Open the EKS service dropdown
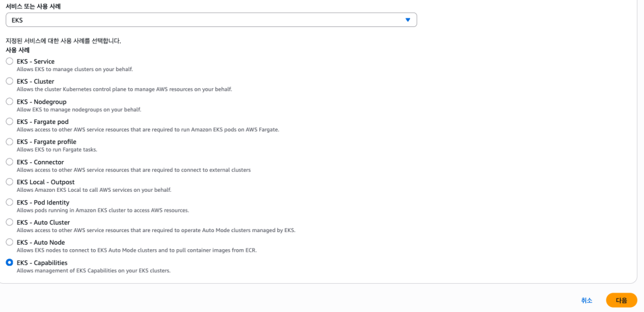 coord(211,20)
